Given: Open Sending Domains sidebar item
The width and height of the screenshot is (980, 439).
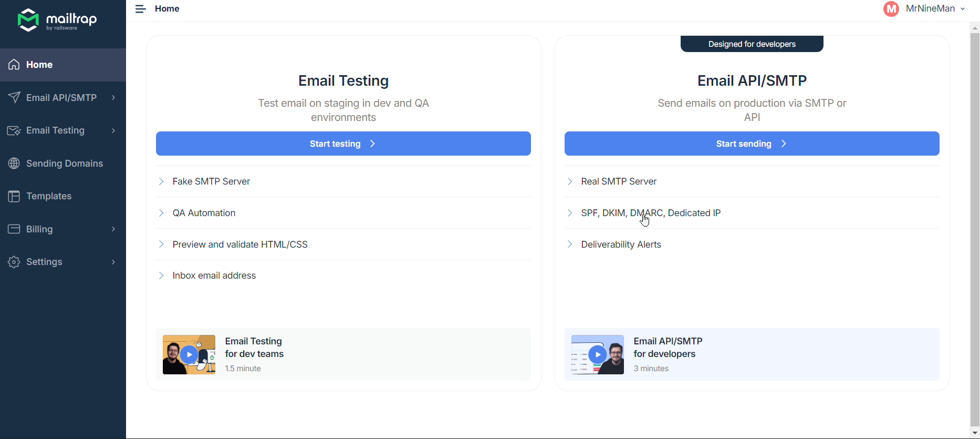Looking at the screenshot, I should (x=63, y=164).
